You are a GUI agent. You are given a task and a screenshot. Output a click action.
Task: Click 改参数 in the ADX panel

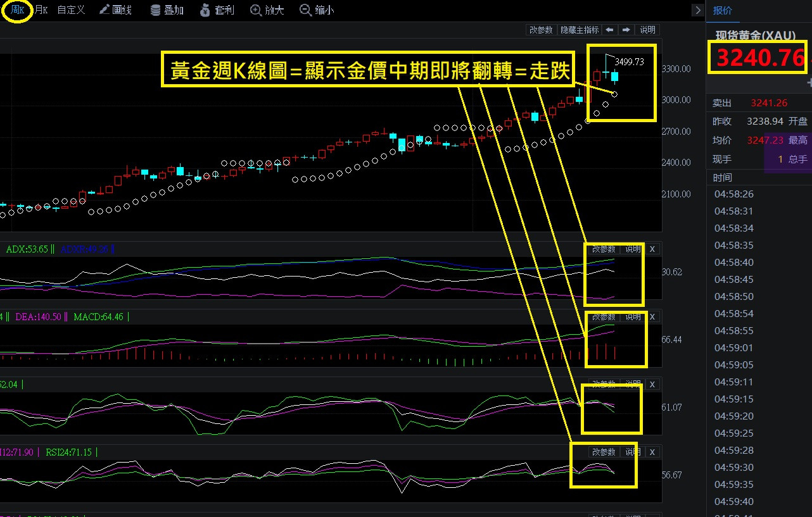click(x=603, y=249)
